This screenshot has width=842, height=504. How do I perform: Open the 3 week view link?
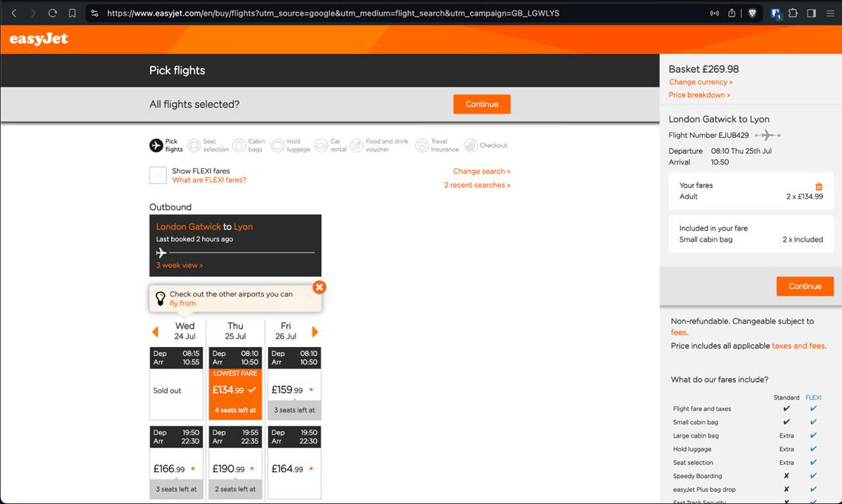click(180, 266)
